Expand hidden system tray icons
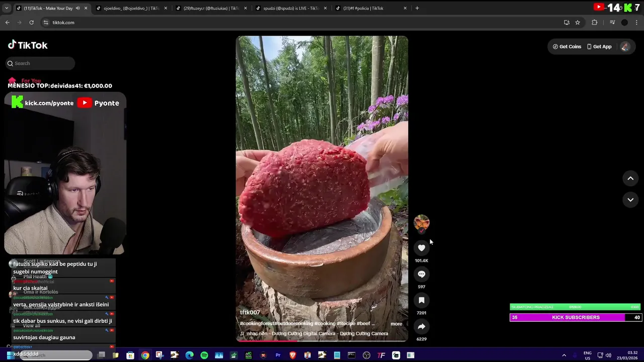The width and height of the screenshot is (644, 362). [x=564, y=355]
